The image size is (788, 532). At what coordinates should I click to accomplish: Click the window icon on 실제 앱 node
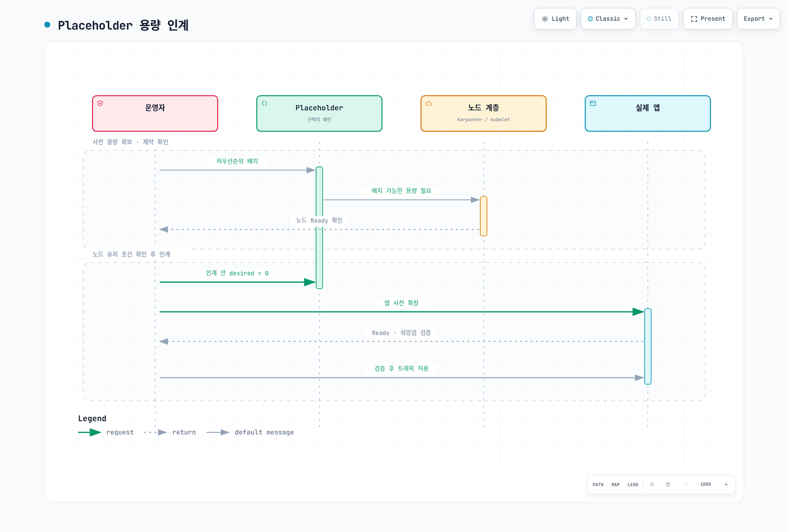(x=593, y=103)
